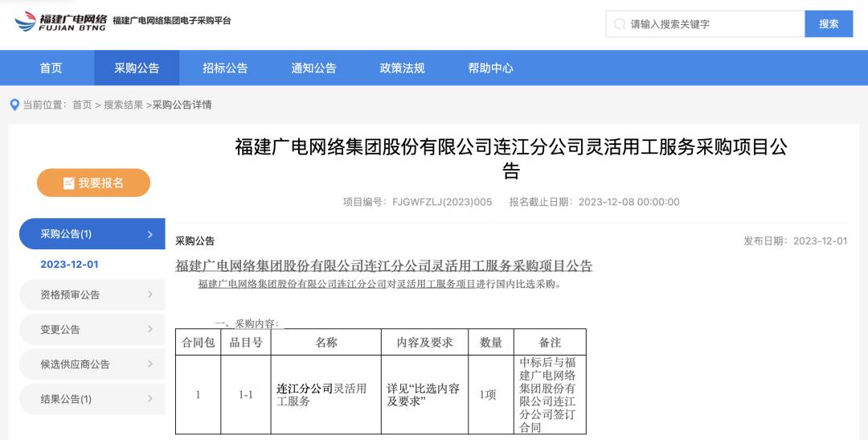This screenshot has width=868, height=440.
Task: Focus the 请输入搜索关键字 search field
Action: click(x=706, y=24)
